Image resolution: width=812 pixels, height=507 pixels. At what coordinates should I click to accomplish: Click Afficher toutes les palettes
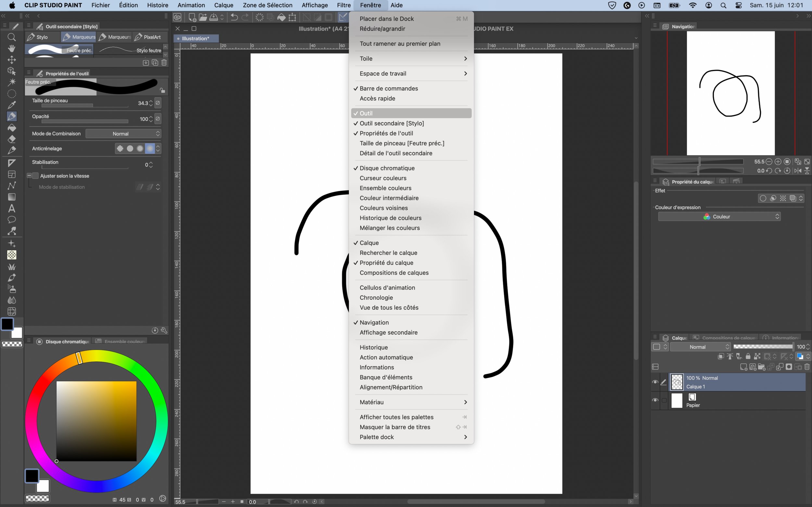coord(396,417)
